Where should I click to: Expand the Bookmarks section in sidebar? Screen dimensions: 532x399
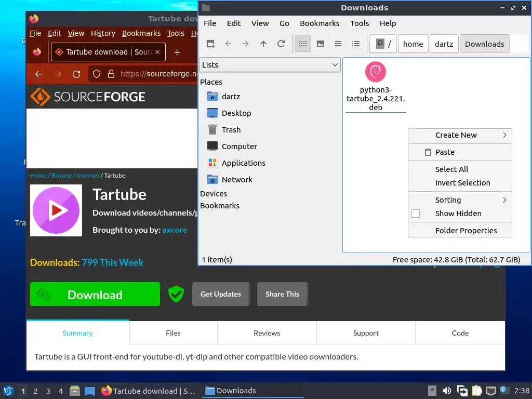coord(220,206)
